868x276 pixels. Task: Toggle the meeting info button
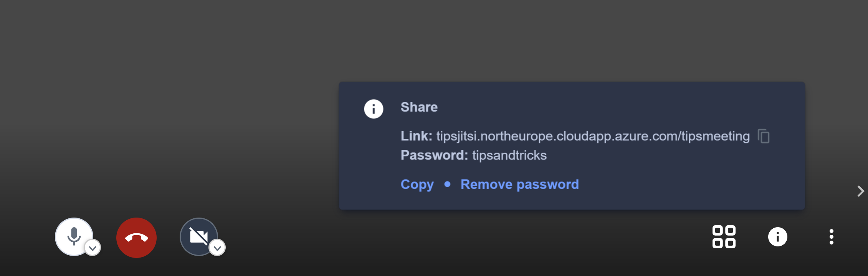pyautogui.click(x=778, y=237)
